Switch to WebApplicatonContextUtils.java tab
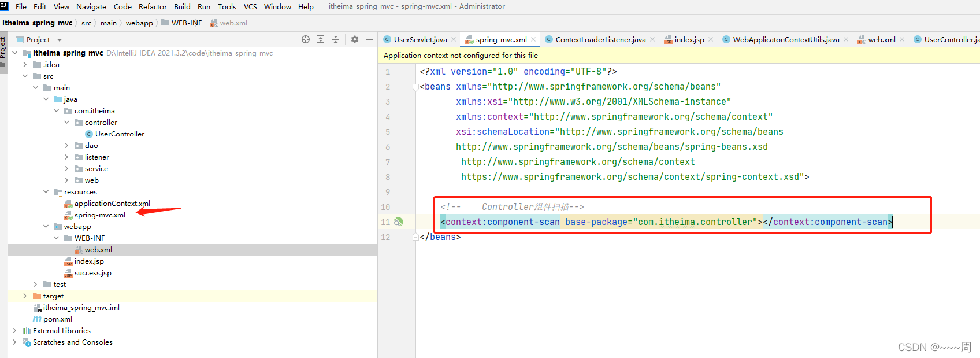This screenshot has height=358, width=980. click(786, 39)
